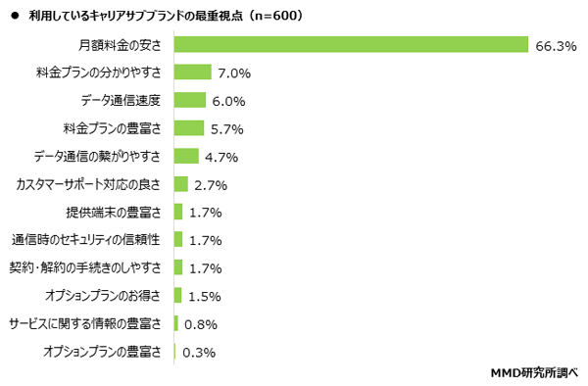
Task: Click the サービスに関する情報の豊富さ label
Action: (85, 323)
